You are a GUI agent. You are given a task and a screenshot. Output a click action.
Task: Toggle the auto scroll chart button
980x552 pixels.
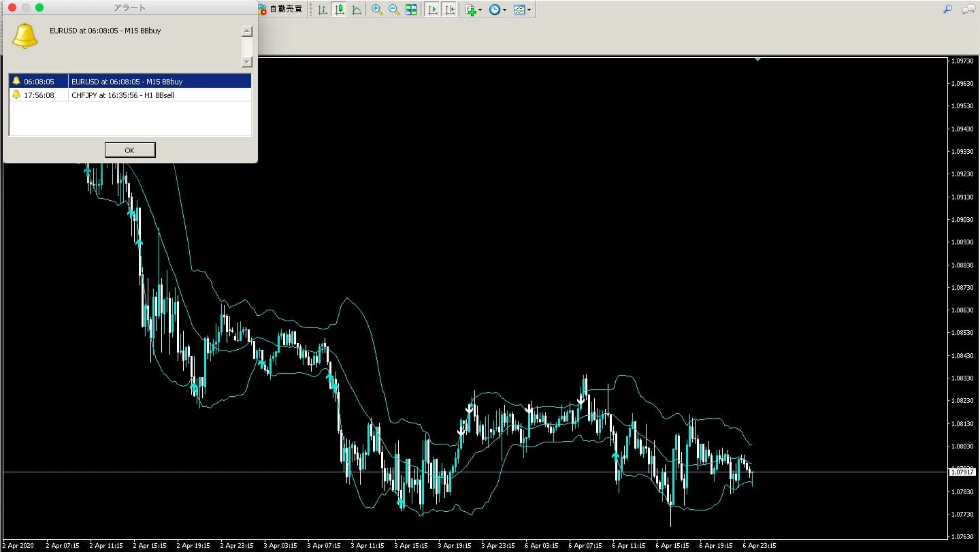click(x=432, y=10)
